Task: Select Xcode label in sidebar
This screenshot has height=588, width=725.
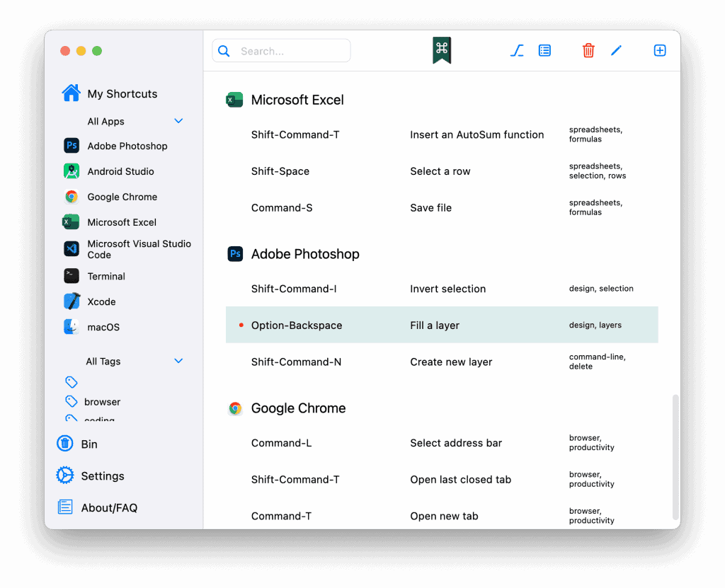Action: (101, 302)
